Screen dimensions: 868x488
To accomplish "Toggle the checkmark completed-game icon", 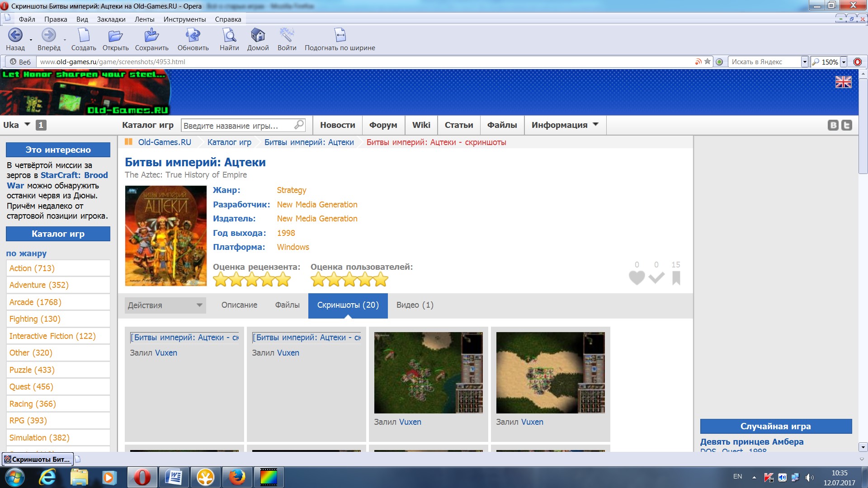I will (656, 277).
